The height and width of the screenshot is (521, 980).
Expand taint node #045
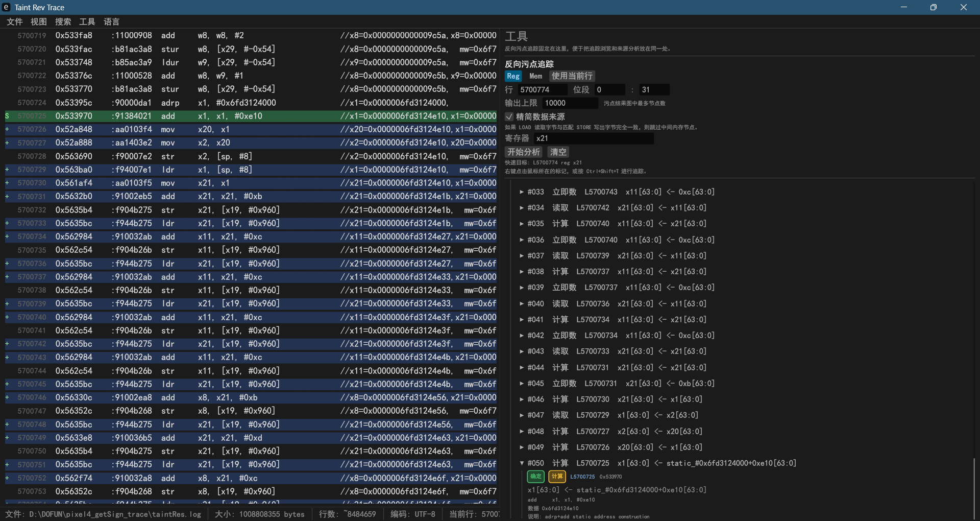(x=522, y=384)
